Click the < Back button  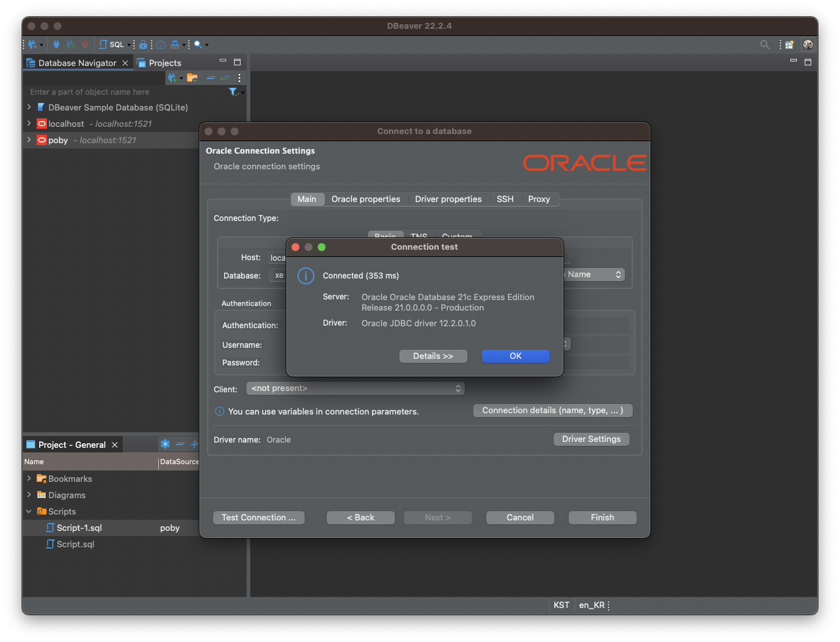(361, 518)
